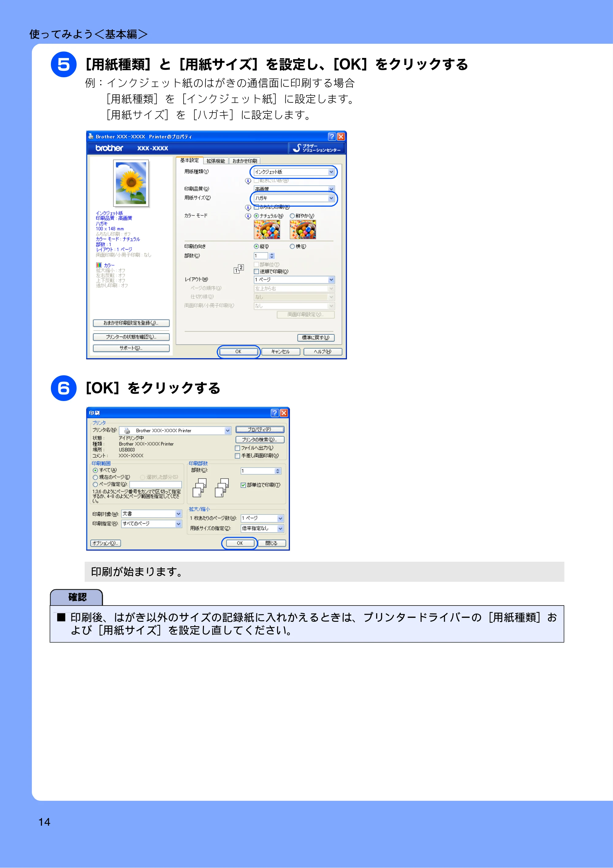Open the 用紙種類 paper type dropdown
The height and width of the screenshot is (868, 613).
[294, 172]
